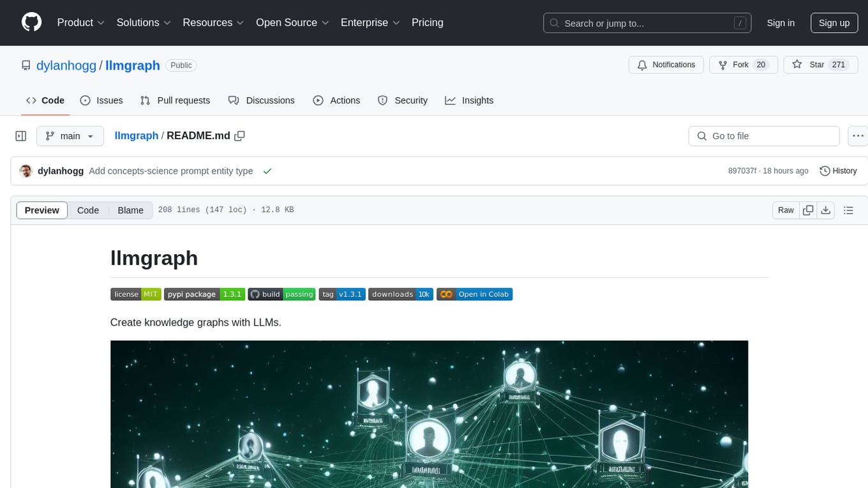Image resolution: width=868 pixels, height=488 pixels.
Task: Click the downloads 10k badge
Action: (401, 294)
